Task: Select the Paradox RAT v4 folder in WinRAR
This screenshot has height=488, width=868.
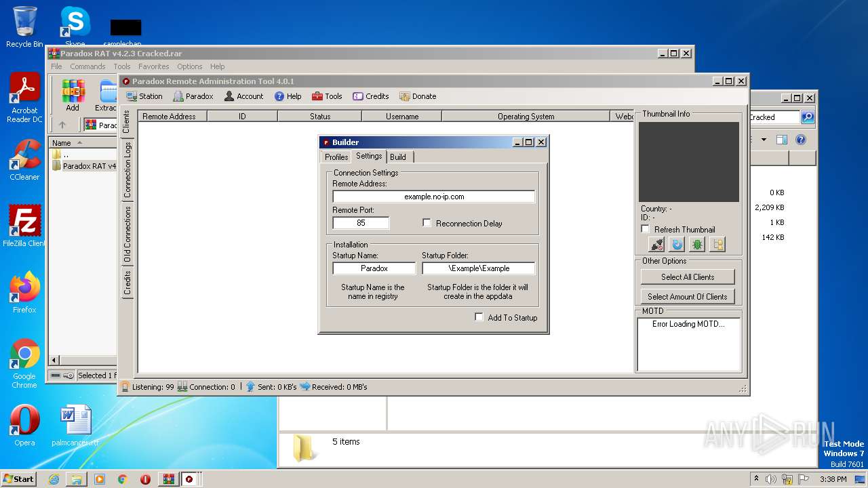Action: click(84, 166)
